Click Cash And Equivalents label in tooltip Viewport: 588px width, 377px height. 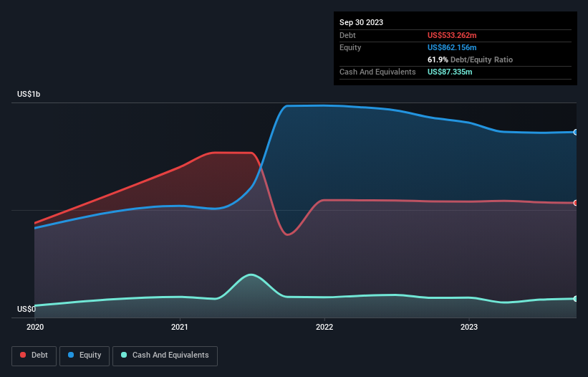[377, 72]
